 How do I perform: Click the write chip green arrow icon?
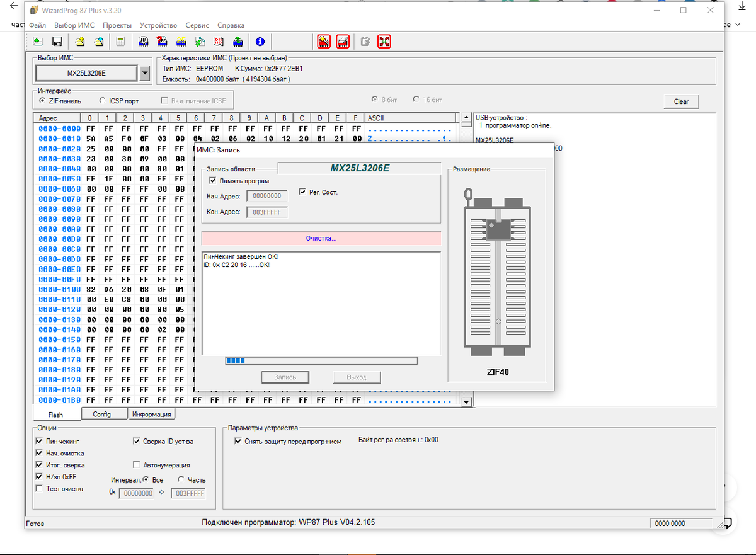[x=238, y=42]
